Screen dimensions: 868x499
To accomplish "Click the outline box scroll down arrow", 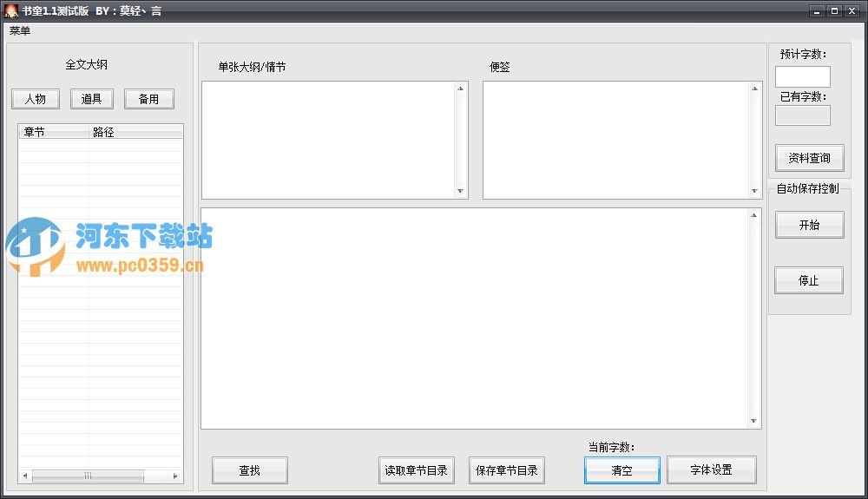I will pyautogui.click(x=460, y=191).
